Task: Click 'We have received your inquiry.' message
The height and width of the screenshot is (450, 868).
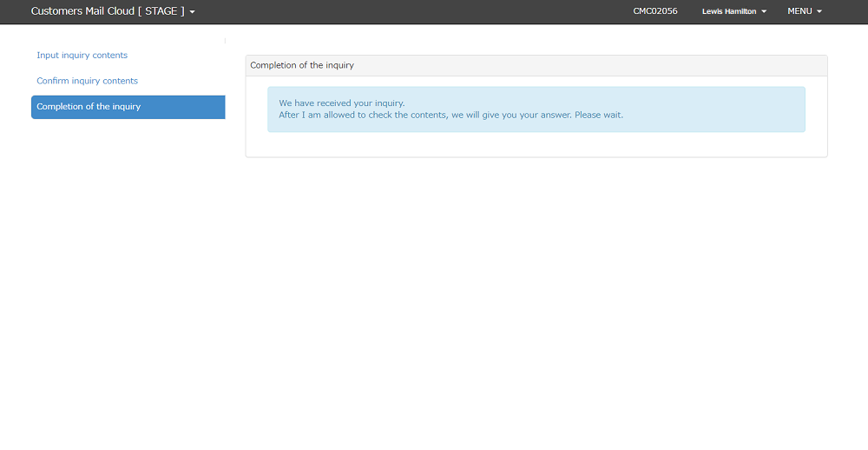Action: pos(341,103)
